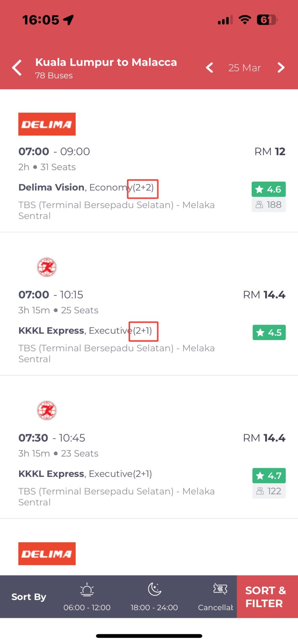
Task: Tap the KKKL logo on the 07:30 bus
Action: [47, 410]
